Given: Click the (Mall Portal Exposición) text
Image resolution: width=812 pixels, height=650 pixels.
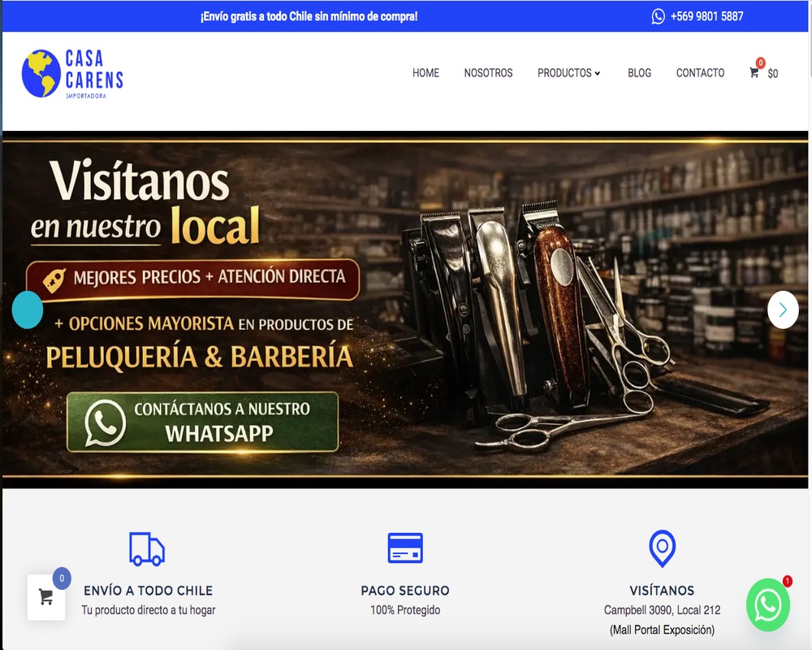Looking at the screenshot, I should pyautogui.click(x=662, y=630).
